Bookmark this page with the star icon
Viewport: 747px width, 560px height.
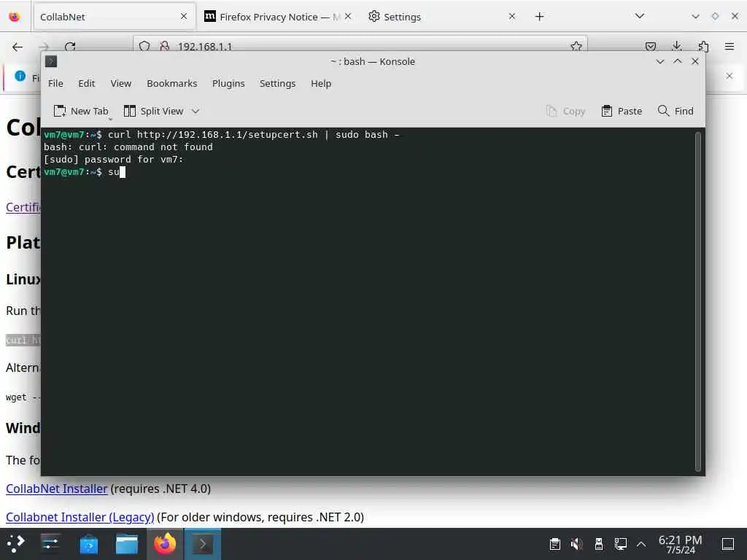576,46
